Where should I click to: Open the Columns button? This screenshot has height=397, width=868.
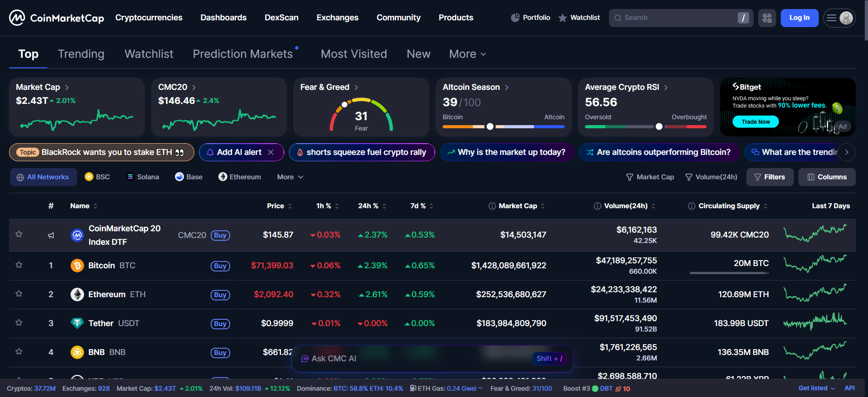tap(827, 177)
